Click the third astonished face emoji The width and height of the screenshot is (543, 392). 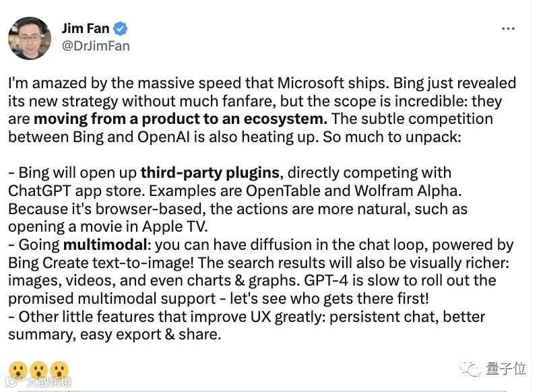click(x=59, y=370)
